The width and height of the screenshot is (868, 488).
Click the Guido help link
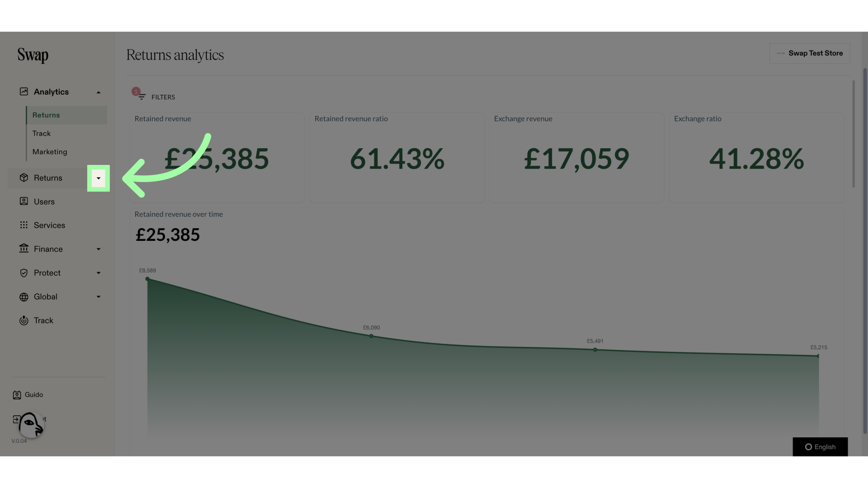(x=33, y=395)
